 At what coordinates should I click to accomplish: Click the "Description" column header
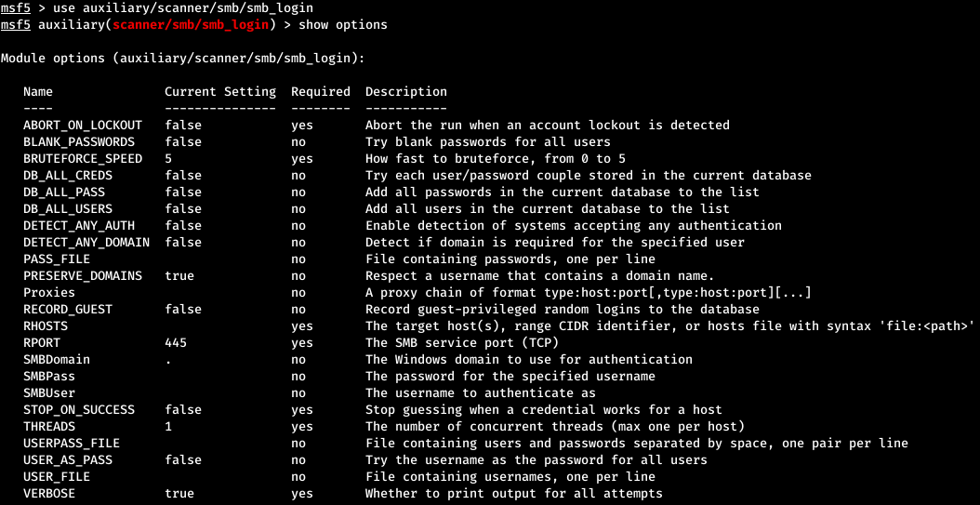(x=406, y=92)
